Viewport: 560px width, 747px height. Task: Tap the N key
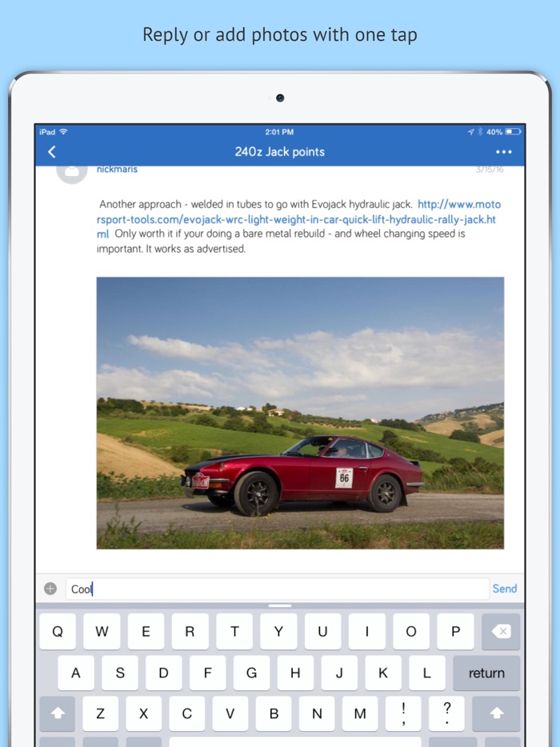(x=317, y=713)
